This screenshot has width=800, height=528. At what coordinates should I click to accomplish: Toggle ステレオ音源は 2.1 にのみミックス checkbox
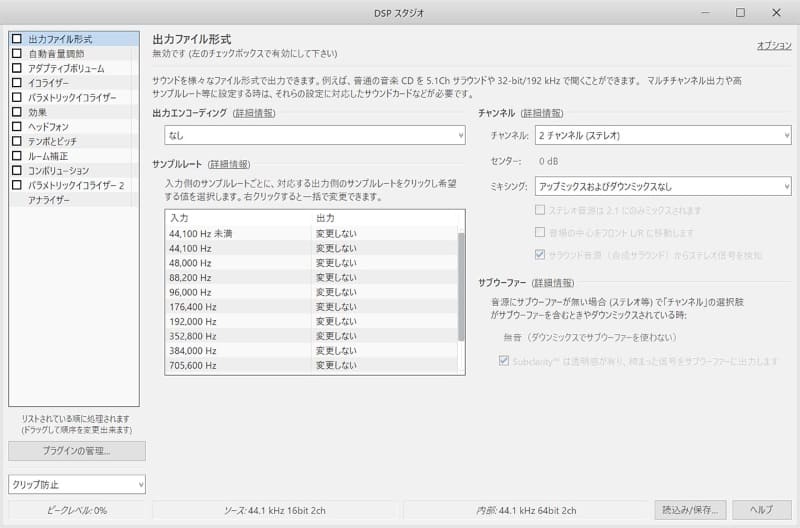tap(540, 210)
